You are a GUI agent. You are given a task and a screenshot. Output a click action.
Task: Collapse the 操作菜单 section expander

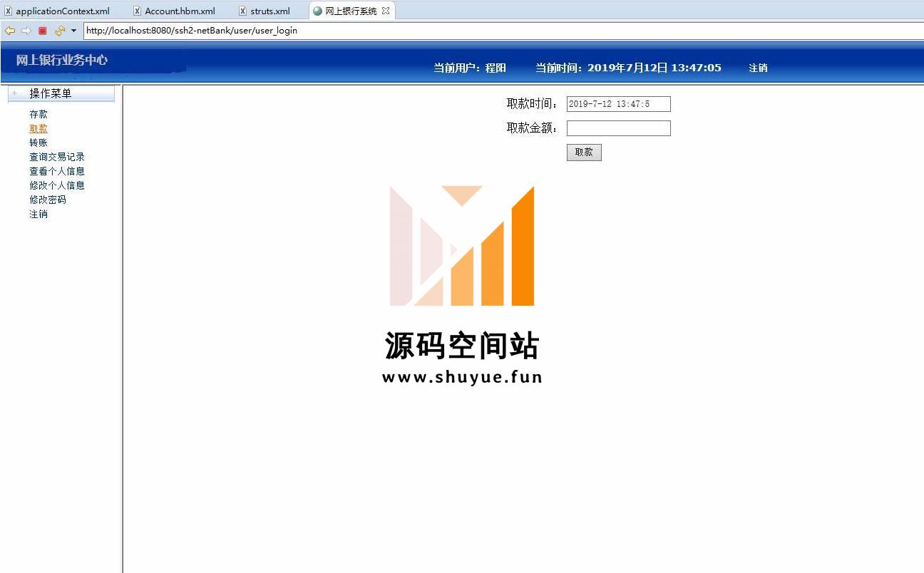point(14,93)
